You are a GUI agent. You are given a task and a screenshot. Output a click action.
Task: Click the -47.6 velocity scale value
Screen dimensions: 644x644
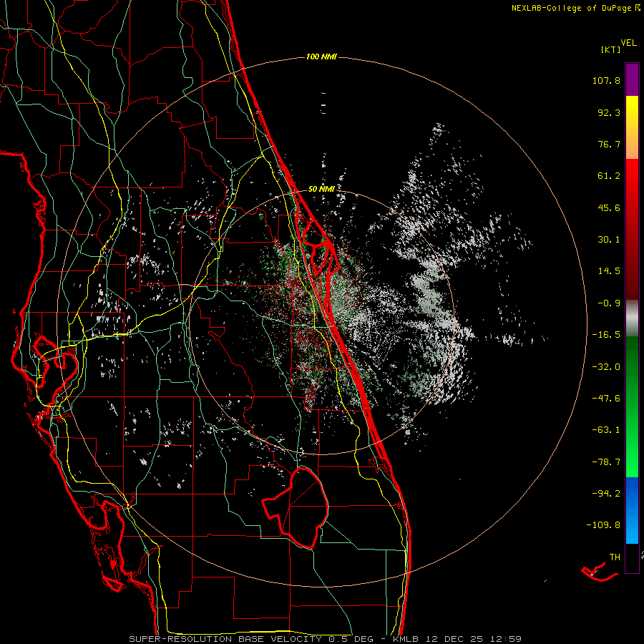tap(606, 399)
